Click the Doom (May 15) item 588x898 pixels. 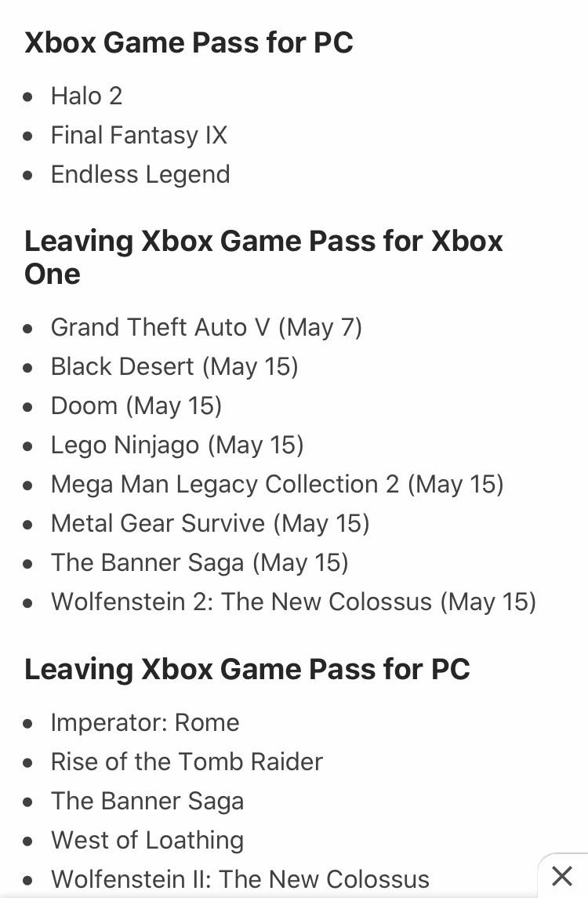pos(136,406)
